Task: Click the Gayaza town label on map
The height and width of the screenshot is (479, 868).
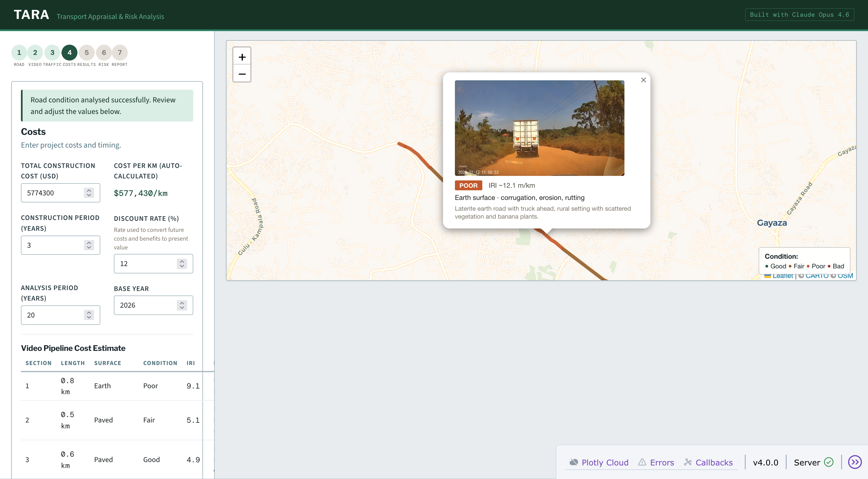Action: point(772,223)
